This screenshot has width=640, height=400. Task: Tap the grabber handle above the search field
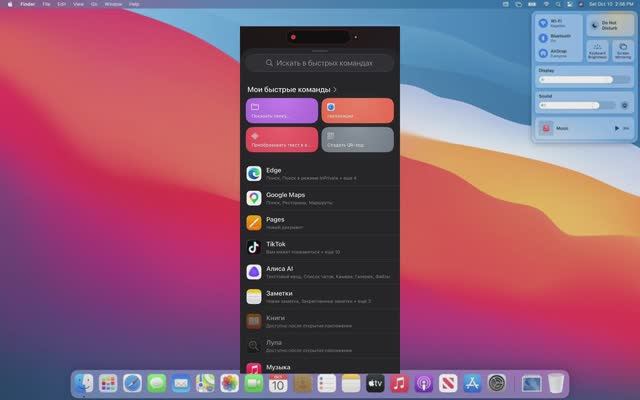[320, 51]
